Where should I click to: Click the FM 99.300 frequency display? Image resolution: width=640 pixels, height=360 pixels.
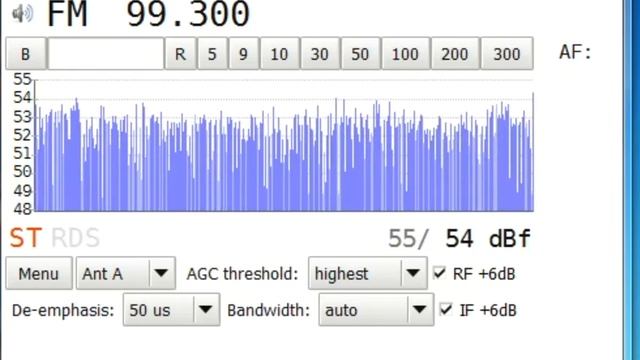pos(148,14)
